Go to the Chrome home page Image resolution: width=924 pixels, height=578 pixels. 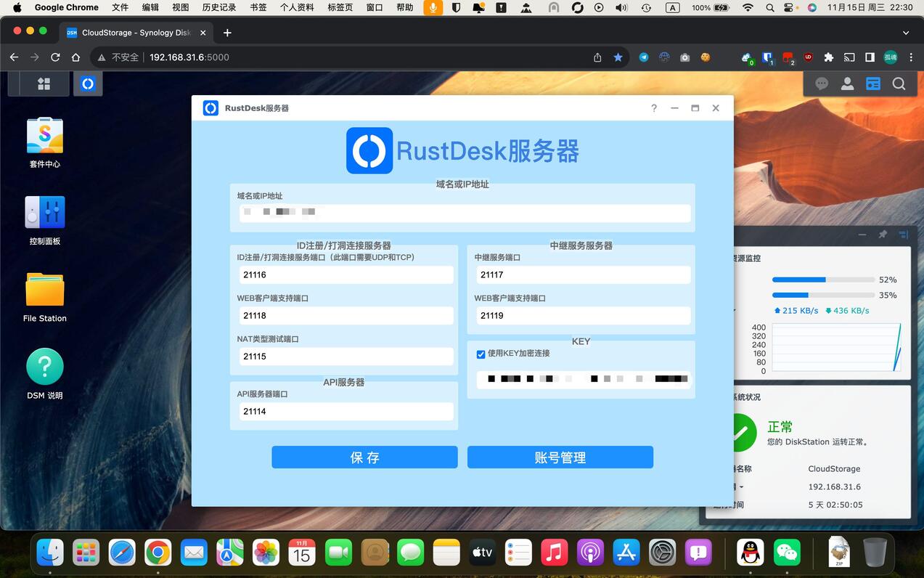tap(75, 57)
